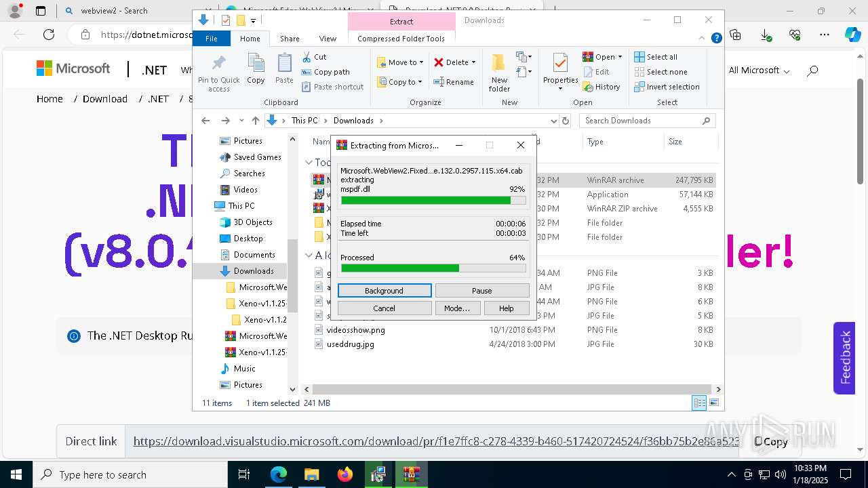Select the Home ribbon tab
Image resolution: width=868 pixels, height=488 pixels.
[250, 39]
